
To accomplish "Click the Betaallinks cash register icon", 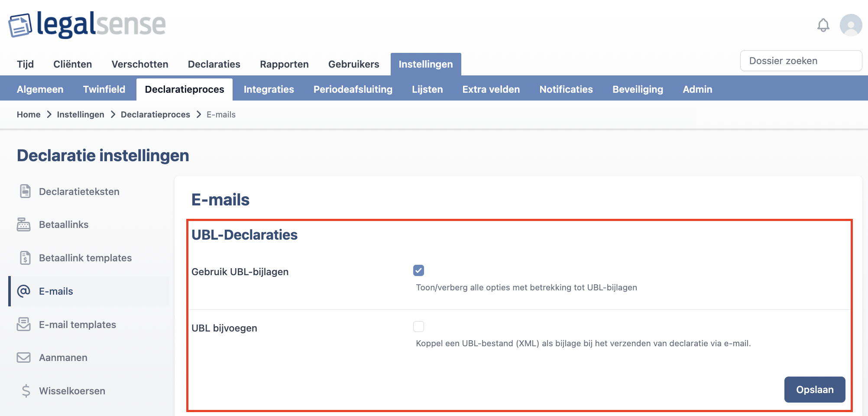I will [x=24, y=224].
